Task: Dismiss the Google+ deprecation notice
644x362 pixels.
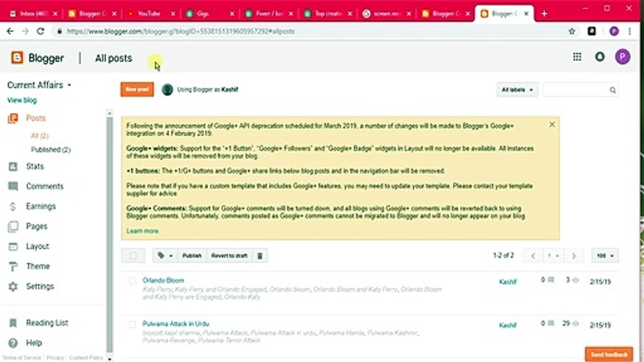Action: 552,124
